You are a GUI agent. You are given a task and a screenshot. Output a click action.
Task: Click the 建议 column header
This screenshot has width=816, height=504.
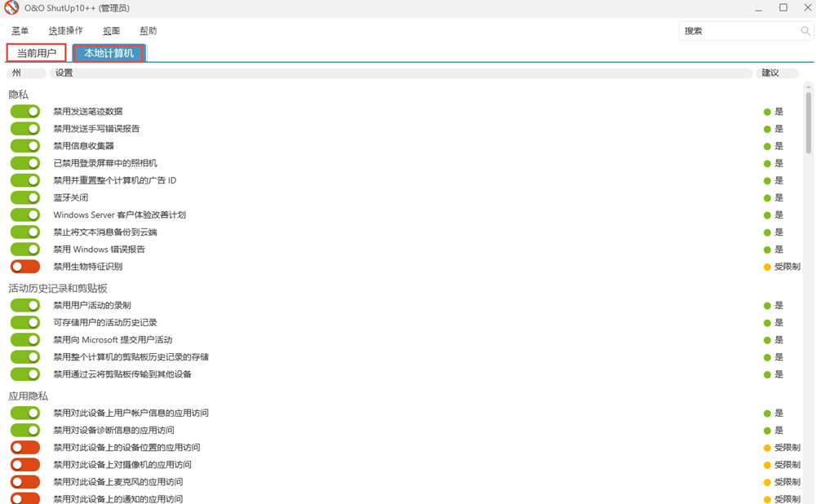769,73
